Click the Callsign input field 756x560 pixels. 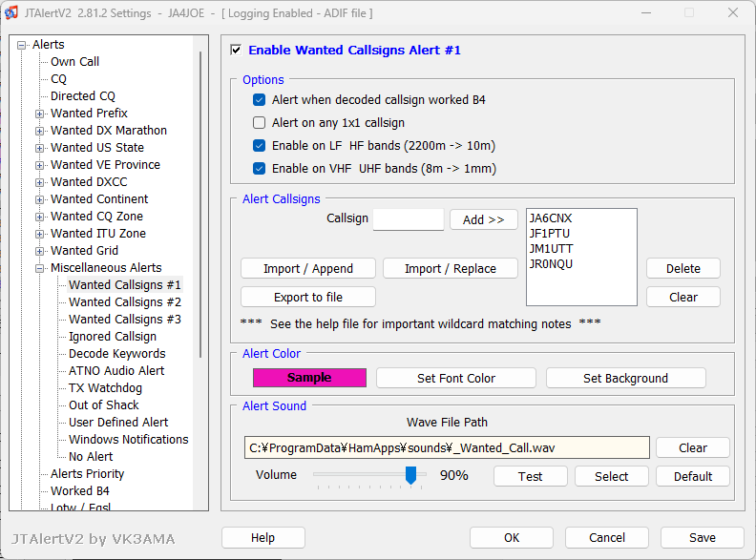(409, 219)
